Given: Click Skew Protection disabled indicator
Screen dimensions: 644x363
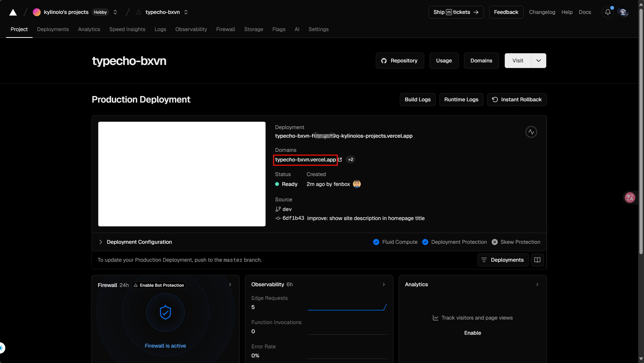Looking at the screenshot, I should click(x=495, y=242).
